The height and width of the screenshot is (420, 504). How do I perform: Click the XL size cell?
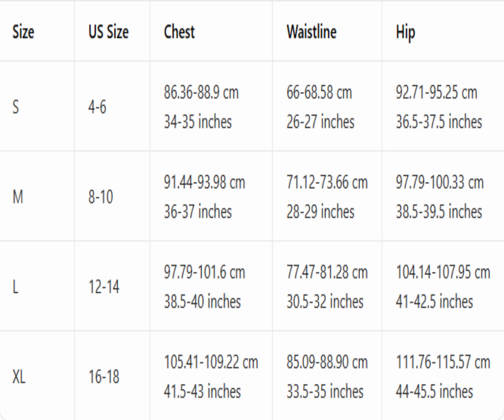point(19,377)
